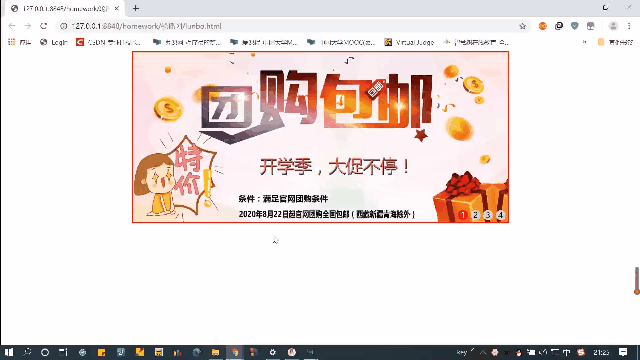Show hidden system tray icons
Viewport: 640px width, 360px height.
tap(483, 352)
